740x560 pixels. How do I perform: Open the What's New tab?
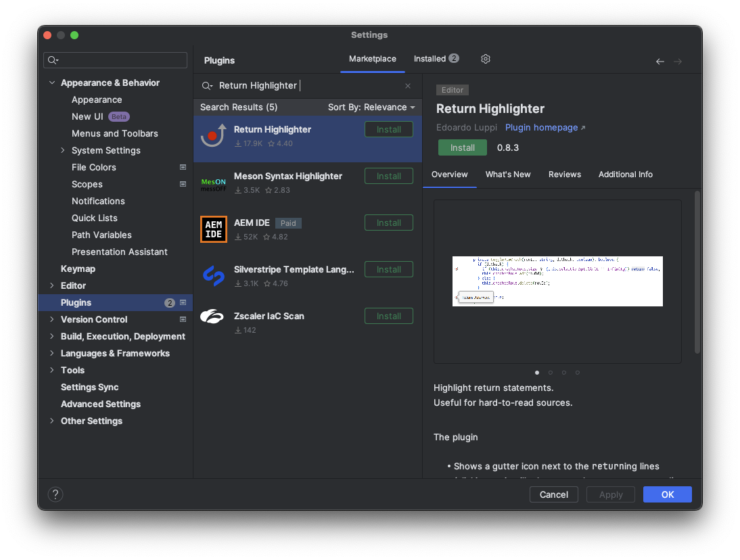[508, 174]
